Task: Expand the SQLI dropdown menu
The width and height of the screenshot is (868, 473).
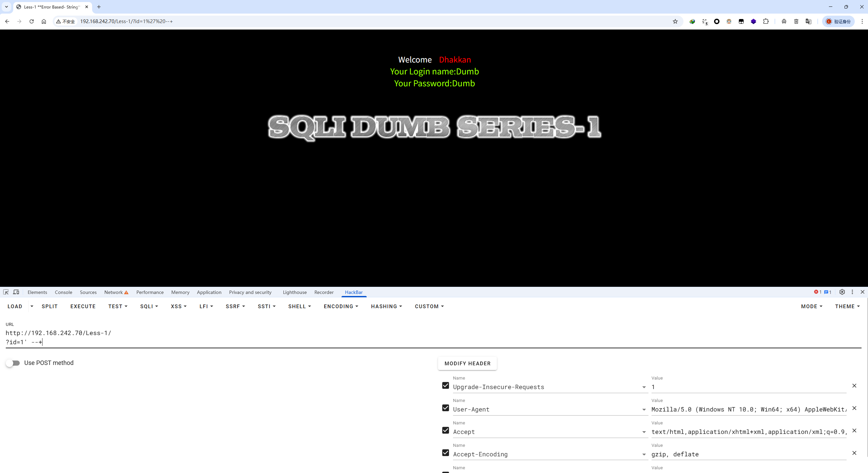Action: (x=149, y=306)
